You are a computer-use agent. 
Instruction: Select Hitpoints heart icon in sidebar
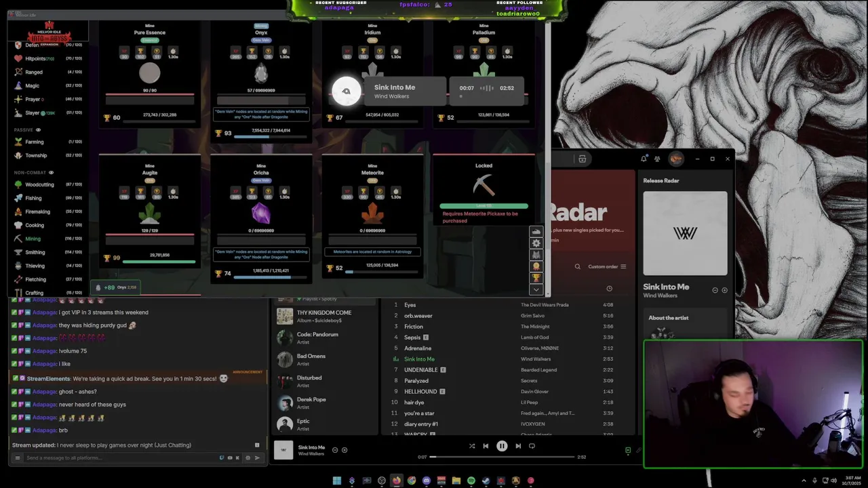click(x=18, y=58)
